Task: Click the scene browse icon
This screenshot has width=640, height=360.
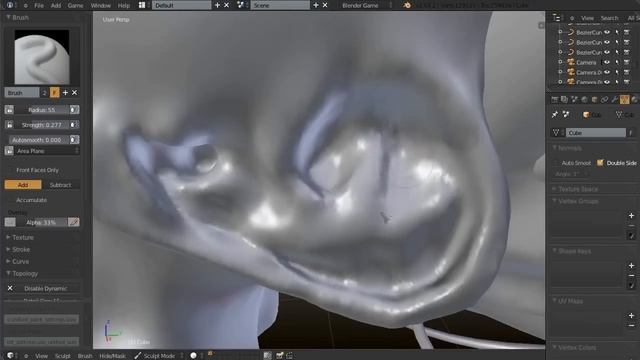Action: (241, 5)
